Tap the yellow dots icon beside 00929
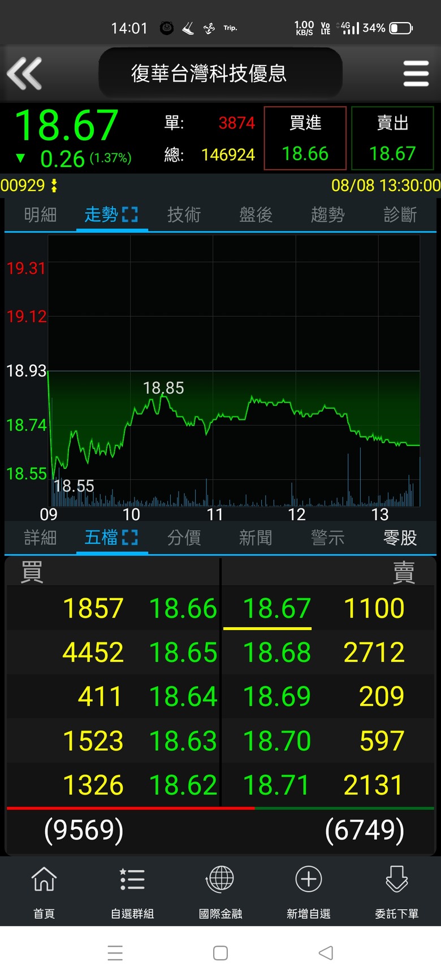441x980 pixels. tap(54, 185)
